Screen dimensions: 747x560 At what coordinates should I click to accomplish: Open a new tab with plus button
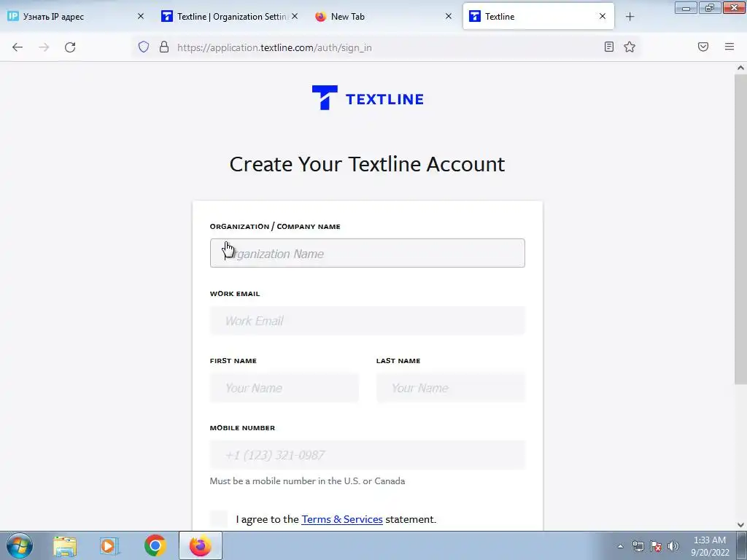coord(630,17)
